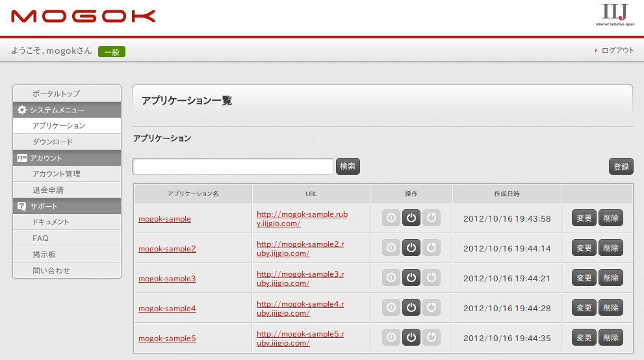Image resolution: width=644 pixels, height=360 pixels.
Task: Click the ログアウト link
Action: (617, 50)
